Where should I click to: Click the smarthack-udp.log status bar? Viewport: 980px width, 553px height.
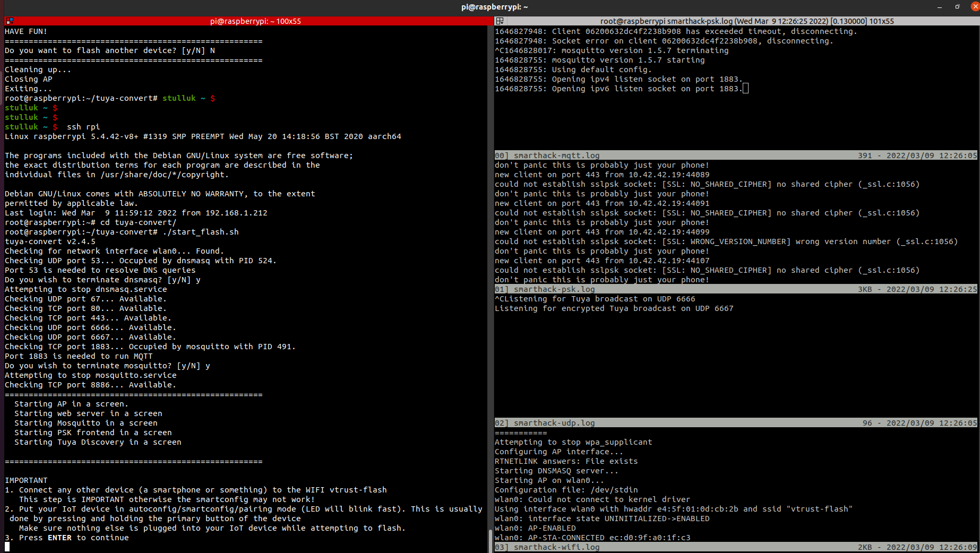coord(735,423)
